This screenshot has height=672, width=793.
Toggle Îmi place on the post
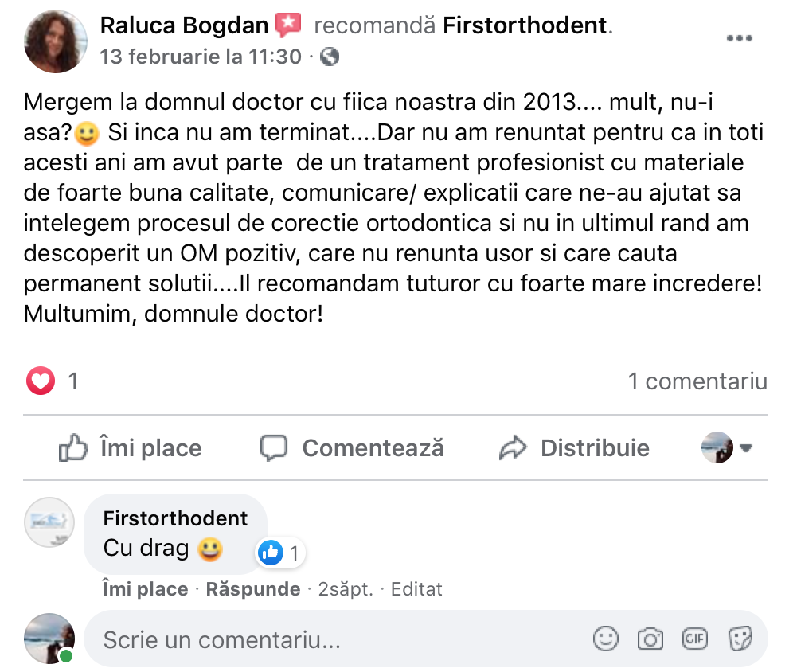[131, 448]
